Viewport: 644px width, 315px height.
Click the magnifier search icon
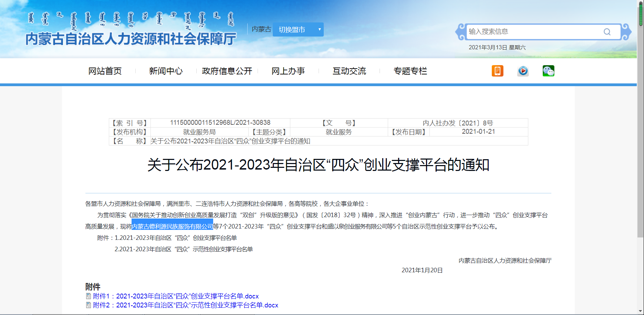pyautogui.click(x=607, y=31)
